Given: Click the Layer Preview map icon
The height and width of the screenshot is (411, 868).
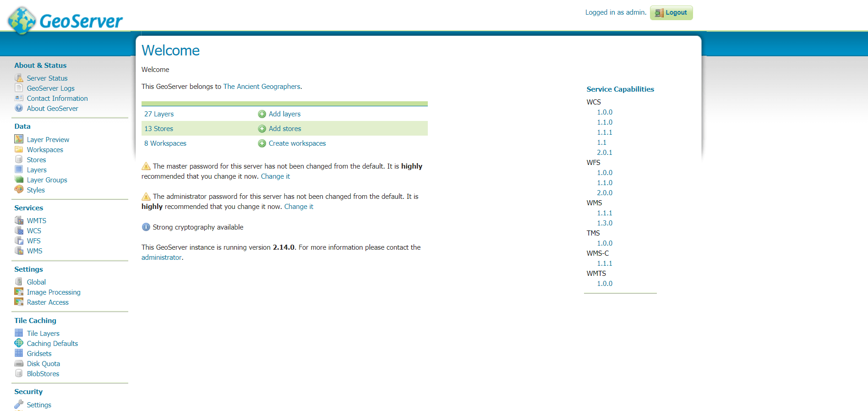Looking at the screenshot, I should pos(19,139).
